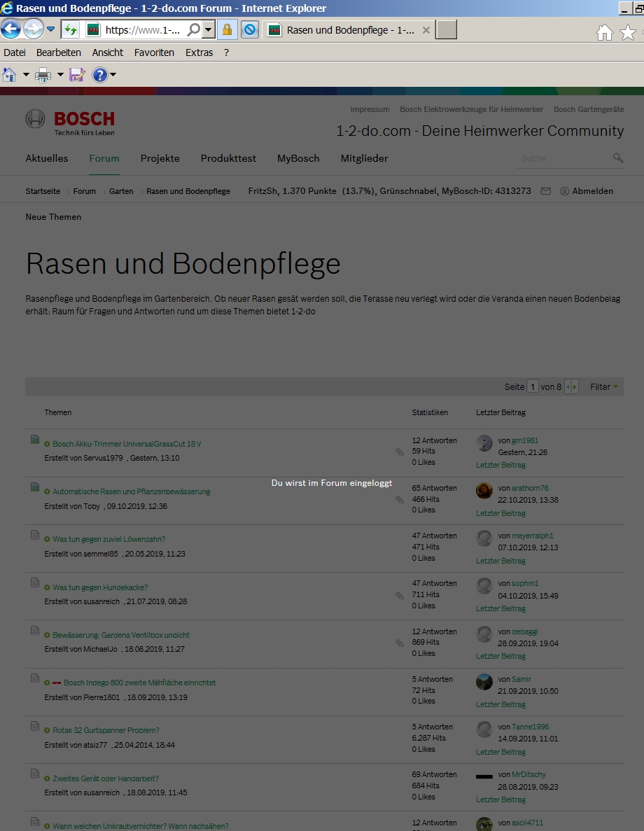Open thread Automatische Rasen und Pflanzenbewässerung
644x831 pixels.
(132, 492)
